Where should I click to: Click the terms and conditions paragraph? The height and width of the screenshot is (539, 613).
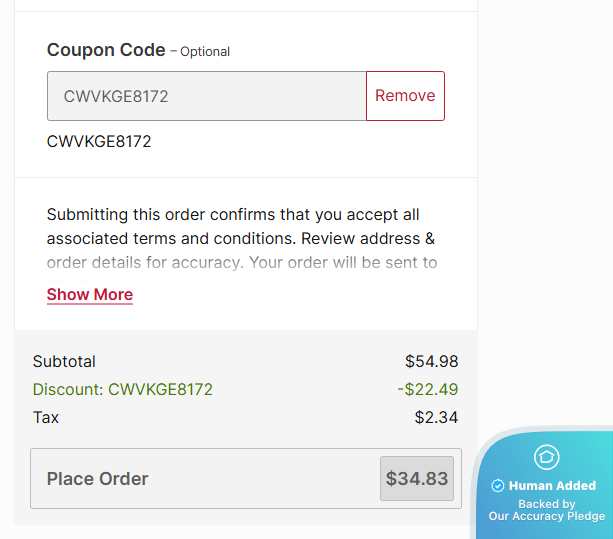point(241,238)
